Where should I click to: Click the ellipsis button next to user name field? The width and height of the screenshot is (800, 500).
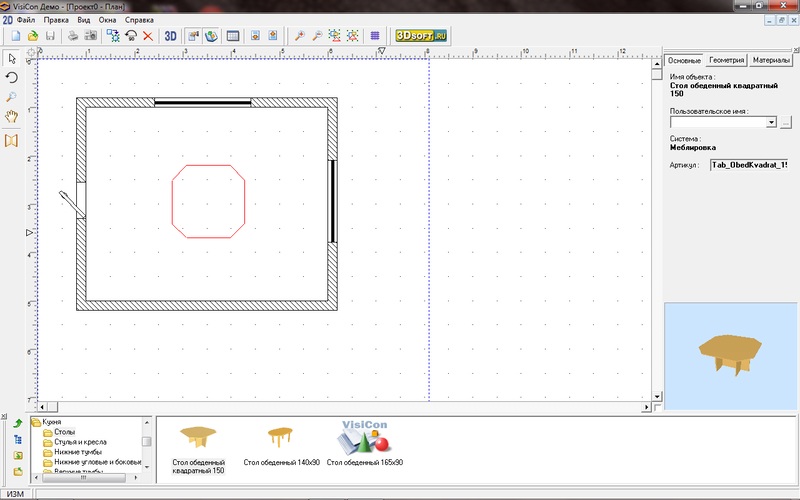(786, 122)
